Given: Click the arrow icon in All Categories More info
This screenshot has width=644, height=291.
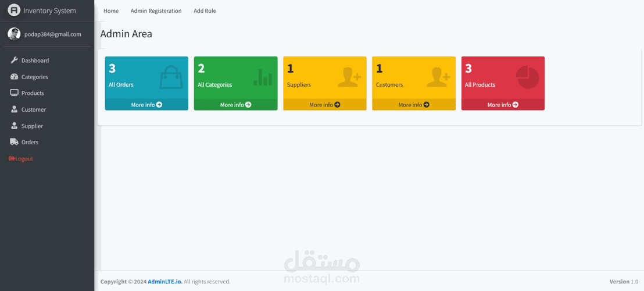Looking at the screenshot, I should pyautogui.click(x=249, y=105).
